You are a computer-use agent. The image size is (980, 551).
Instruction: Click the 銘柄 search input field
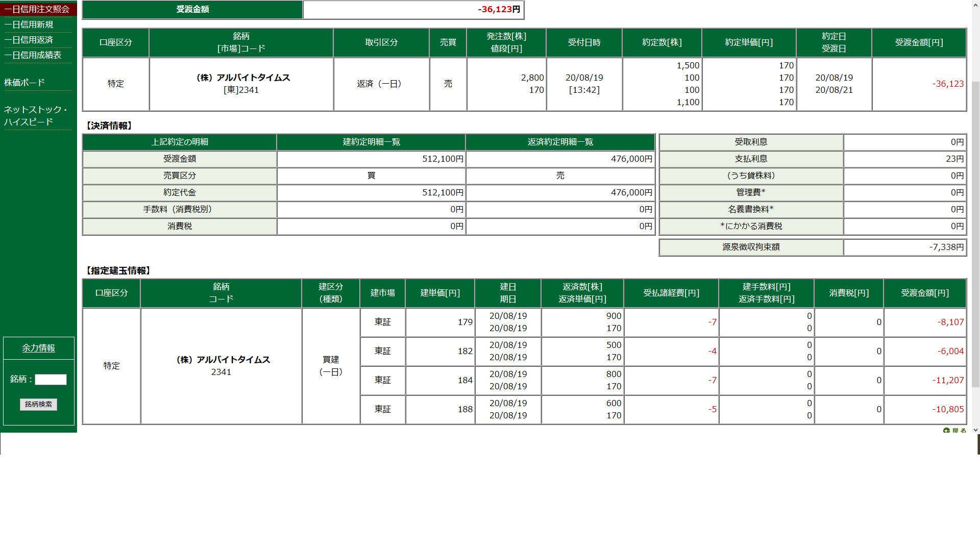click(51, 380)
